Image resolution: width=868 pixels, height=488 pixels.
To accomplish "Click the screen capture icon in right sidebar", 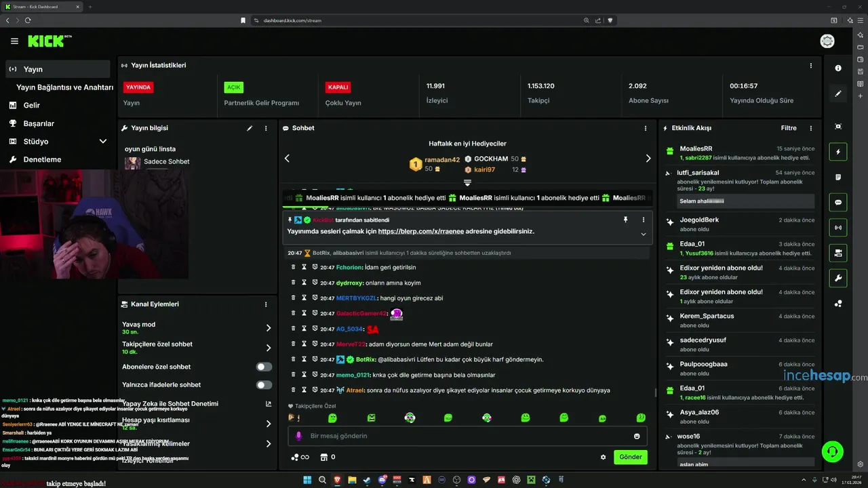I will tap(838, 127).
